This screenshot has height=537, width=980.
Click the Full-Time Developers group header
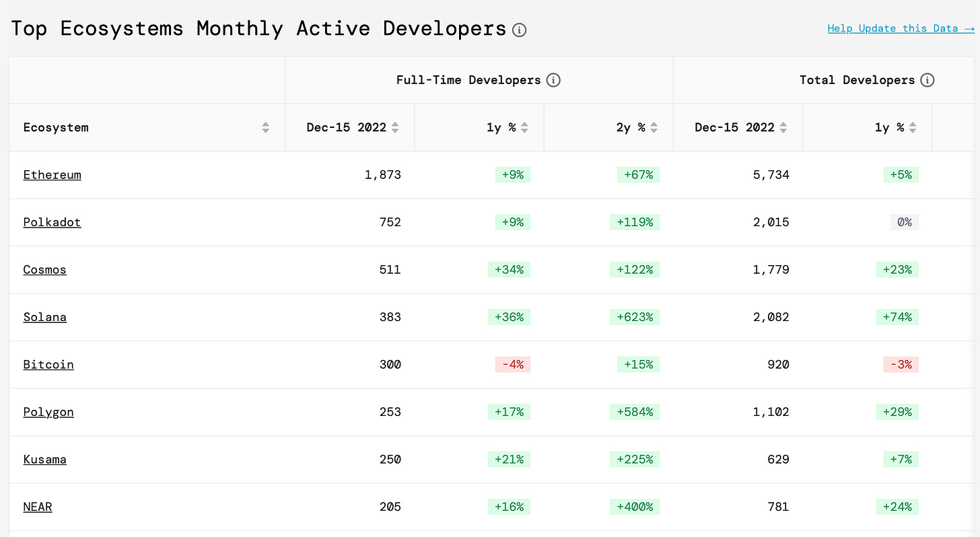point(468,80)
